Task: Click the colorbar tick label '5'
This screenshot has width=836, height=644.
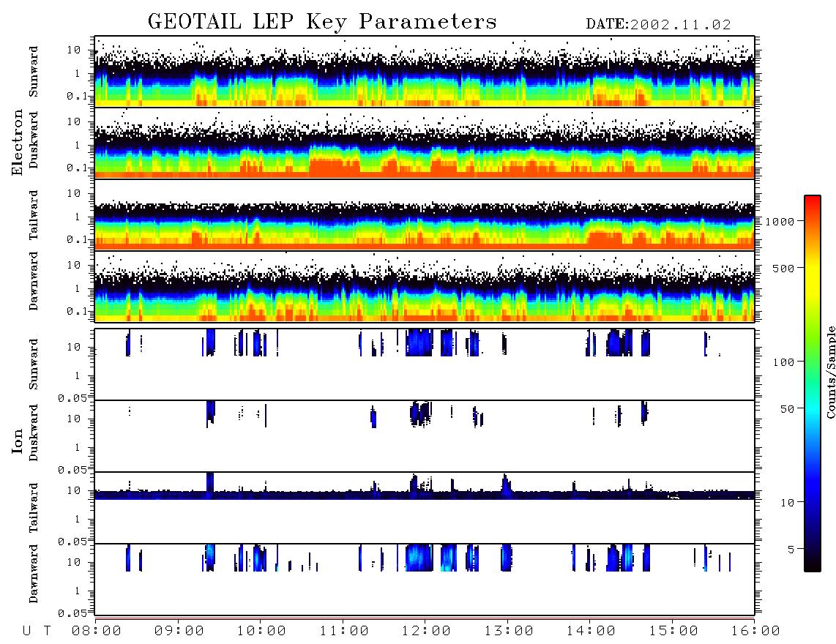Action: (x=791, y=549)
